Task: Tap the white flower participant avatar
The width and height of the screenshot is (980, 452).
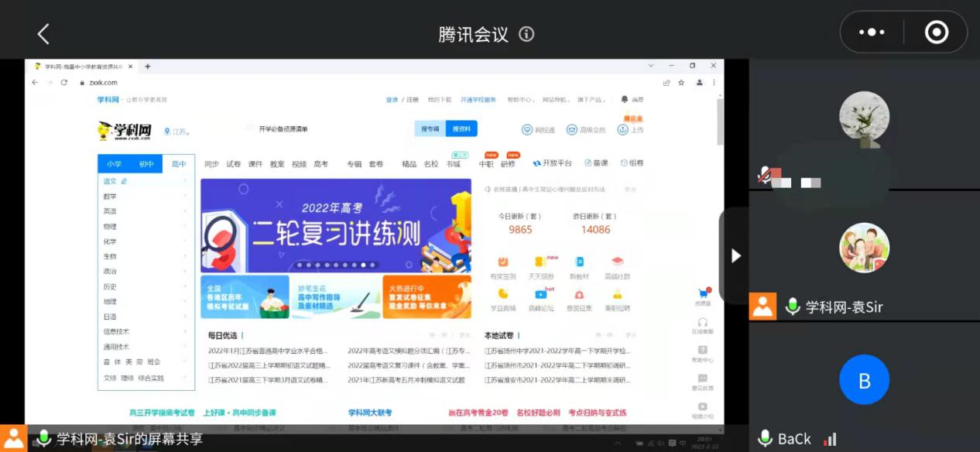Action: coord(864,118)
